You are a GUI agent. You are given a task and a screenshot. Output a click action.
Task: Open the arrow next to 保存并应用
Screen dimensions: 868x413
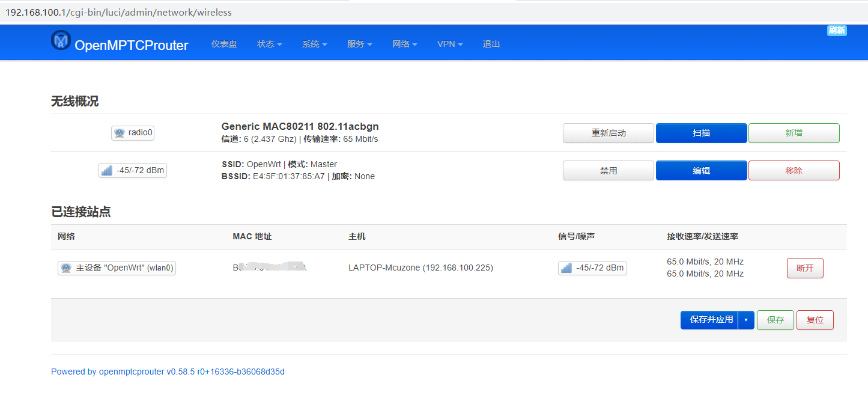[x=746, y=320]
